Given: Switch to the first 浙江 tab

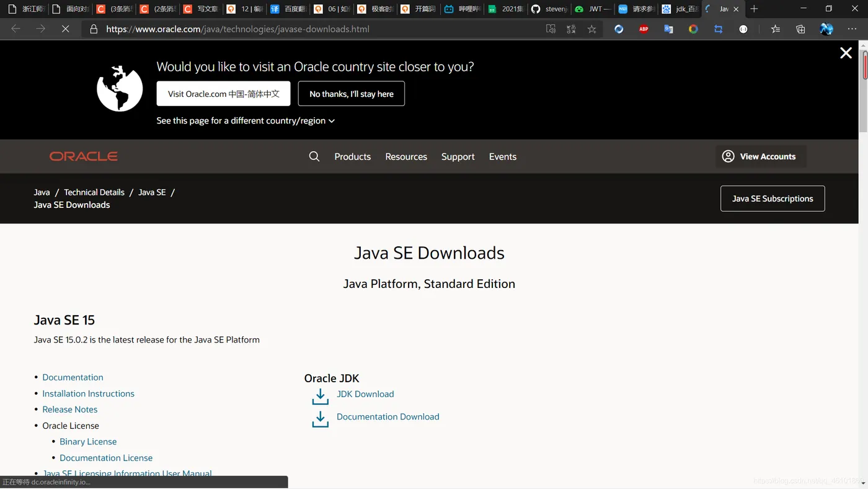Looking at the screenshot, I should 26,9.
